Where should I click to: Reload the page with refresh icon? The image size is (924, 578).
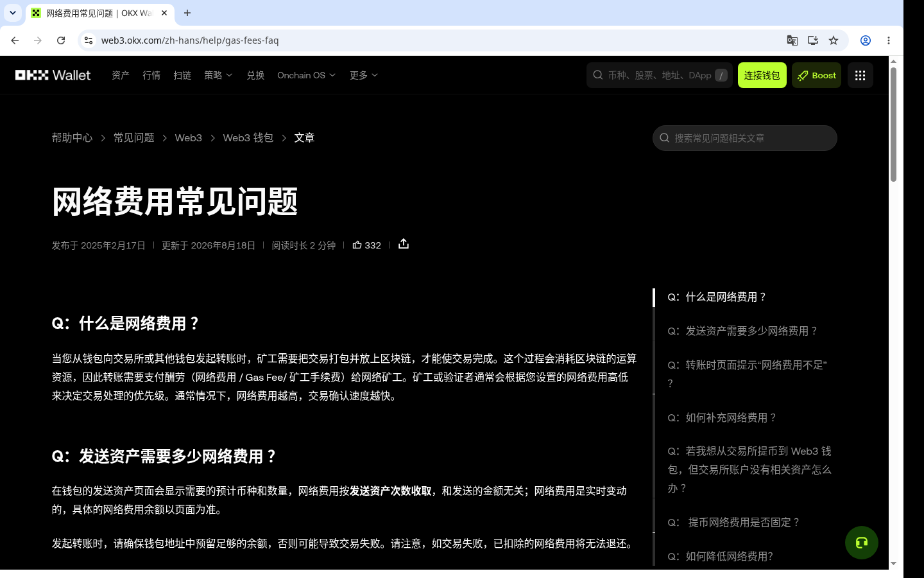point(61,40)
